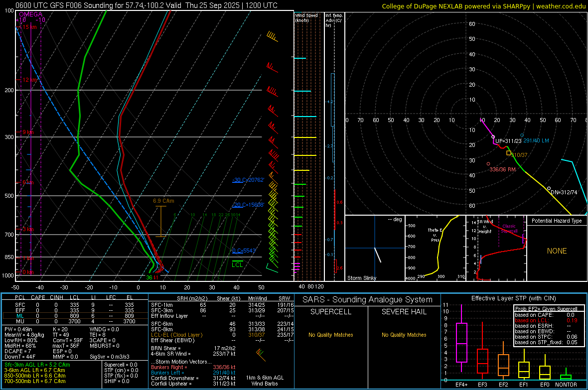Click the 'Effective Layer STP (with CIN)' title
This screenshot has height=390, width=588.
(513, 298)
